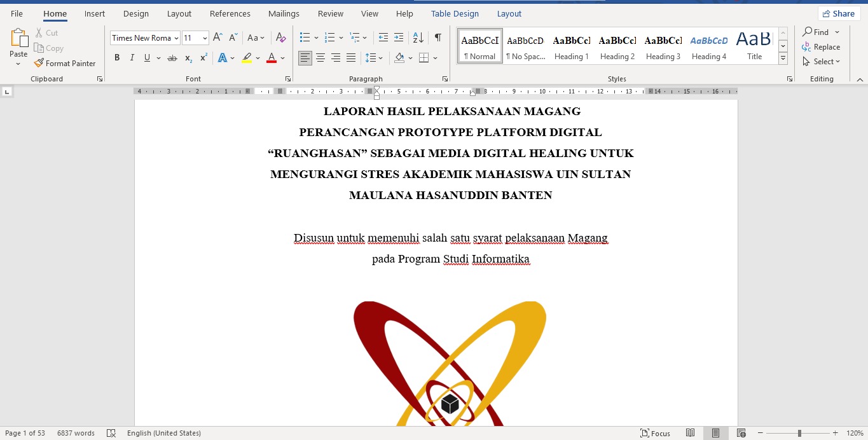Click the Cut button
Viewport: 868px width, 440px height.
(x=46, y=32)
